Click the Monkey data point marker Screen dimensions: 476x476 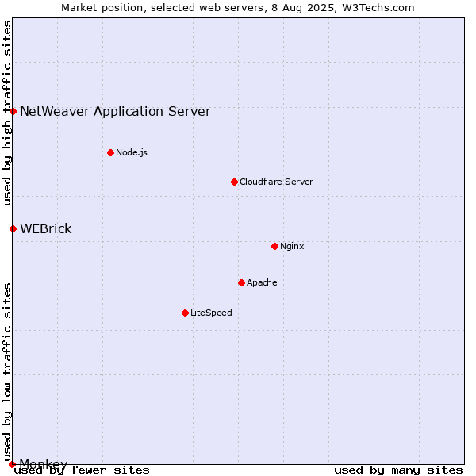pos(12,464)
